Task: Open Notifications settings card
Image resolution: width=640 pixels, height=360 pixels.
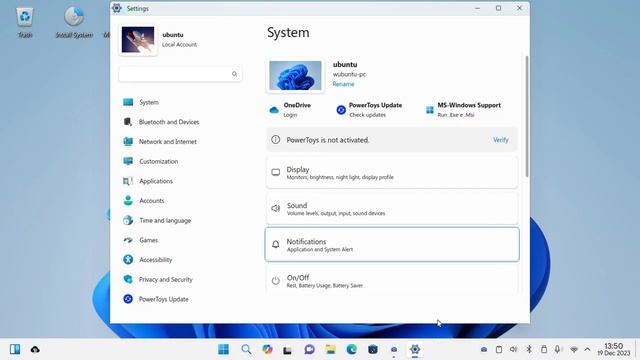Action: [x=392, y=244]
